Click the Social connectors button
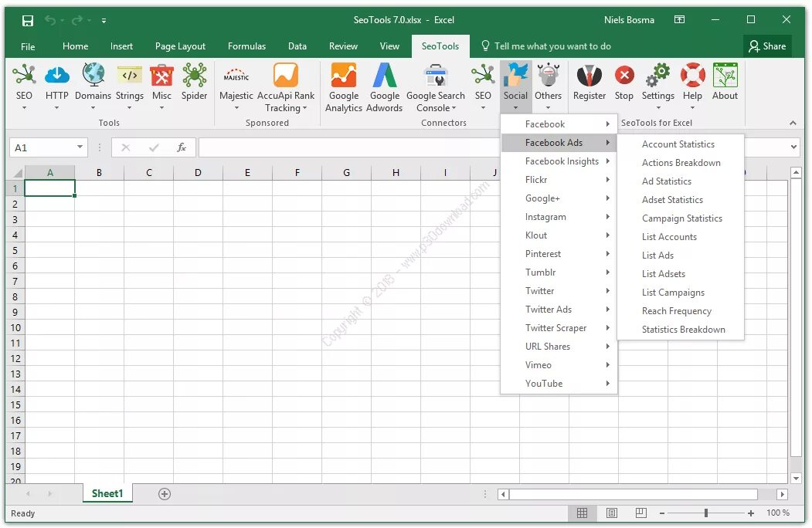This screenshot has width=812, height=528. pyautogui.click(x=516, y=86)
